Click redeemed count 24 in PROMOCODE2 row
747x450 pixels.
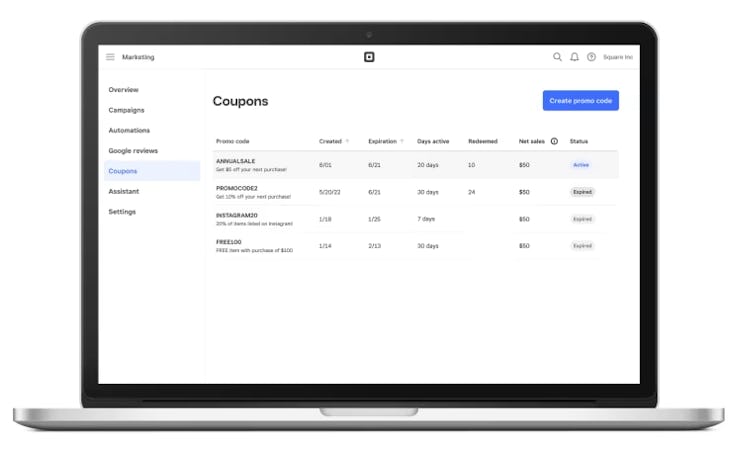[x=472, y=192]
